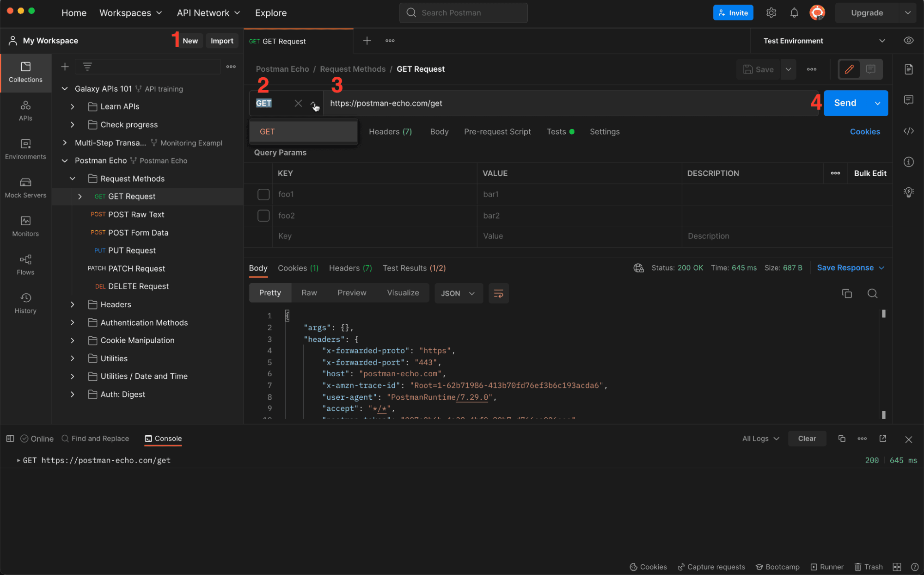
Task: Open the notifications bell
Action: pos(794,13)
